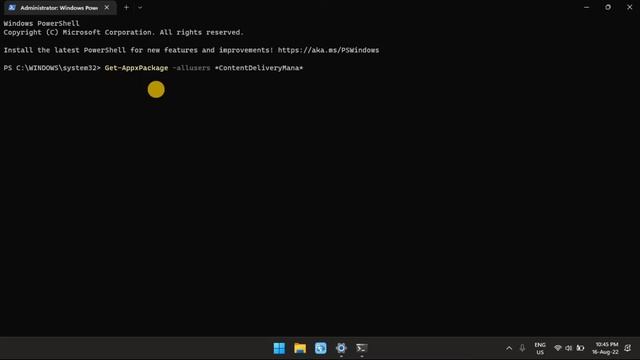Close the Administrator: Windows PowerShell tab

(x=107, y=7)
